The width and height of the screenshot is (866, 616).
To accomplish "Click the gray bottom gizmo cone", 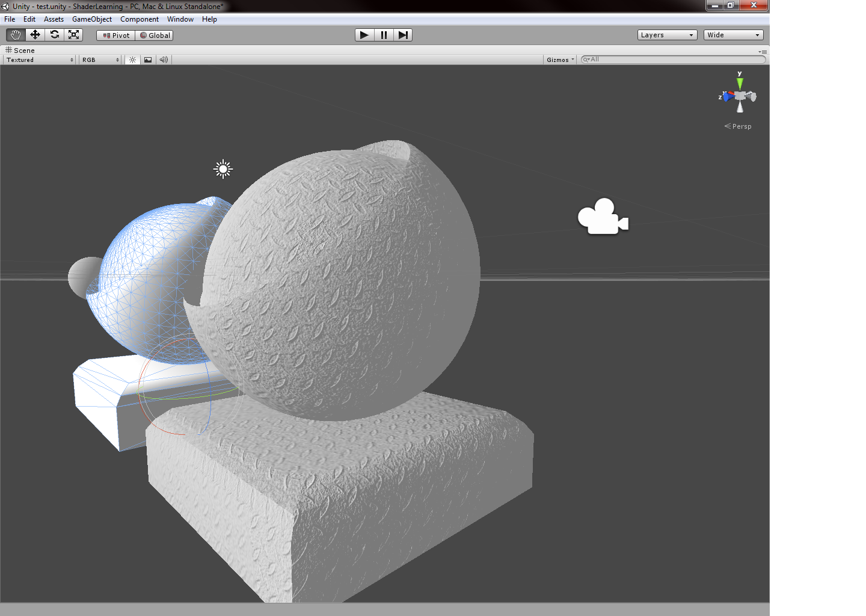I will [740, 108].
